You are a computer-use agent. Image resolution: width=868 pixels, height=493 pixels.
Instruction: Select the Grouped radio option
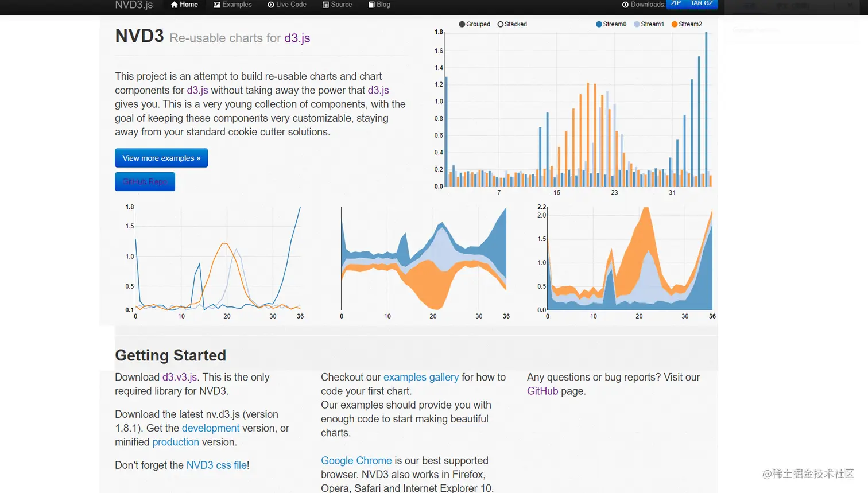475,24
